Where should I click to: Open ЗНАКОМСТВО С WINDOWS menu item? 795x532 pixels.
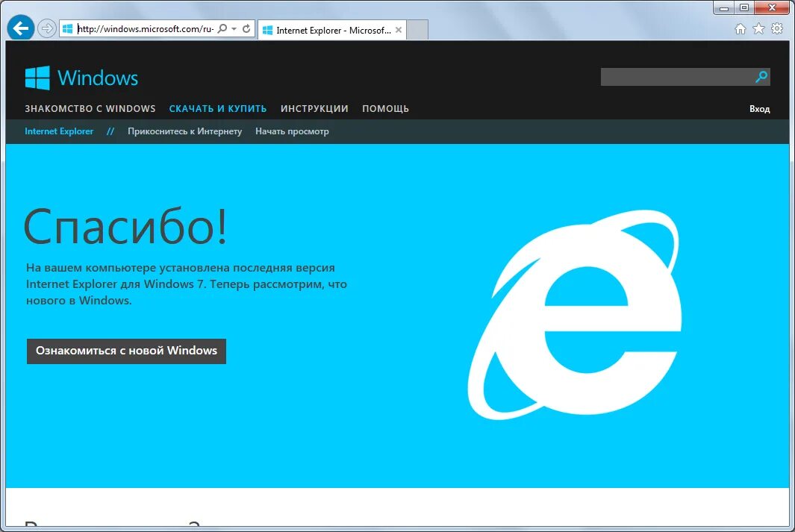(x=90, y=108)
